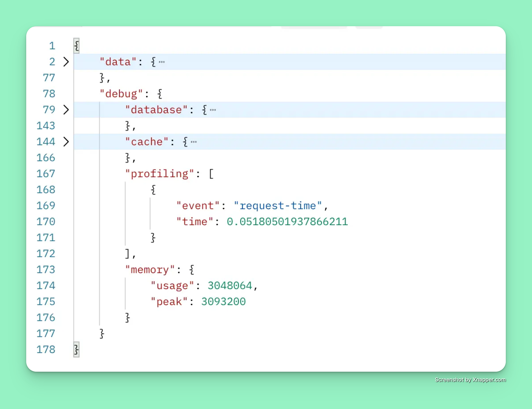
Task: Select line number 167 in gutter
Action: click(46, 174)
